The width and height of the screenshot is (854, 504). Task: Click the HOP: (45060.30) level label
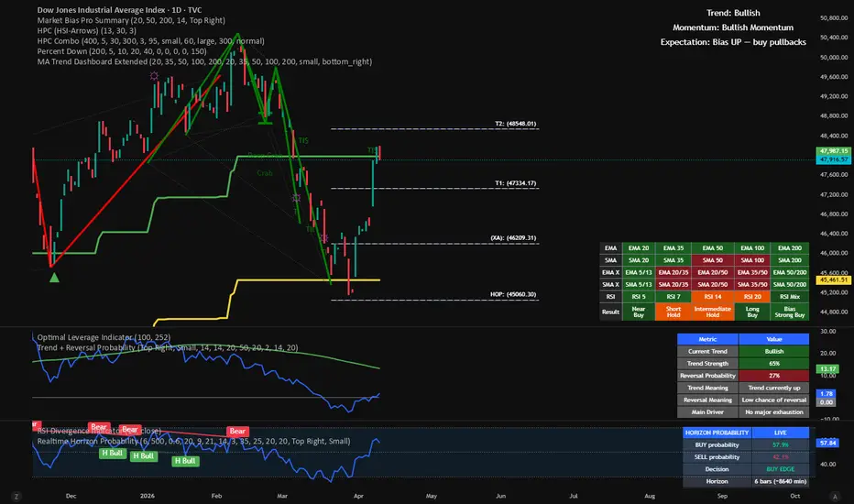(513, 294)
